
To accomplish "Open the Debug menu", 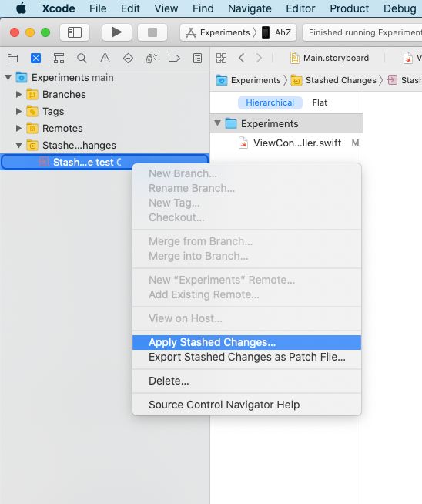I will pyautogui.click(x=400, y=8).
